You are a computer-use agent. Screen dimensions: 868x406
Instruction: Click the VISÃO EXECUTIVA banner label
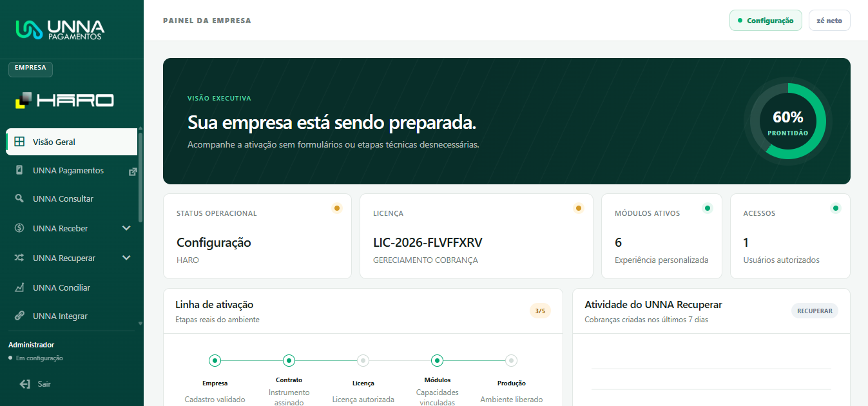coord(219,99)
